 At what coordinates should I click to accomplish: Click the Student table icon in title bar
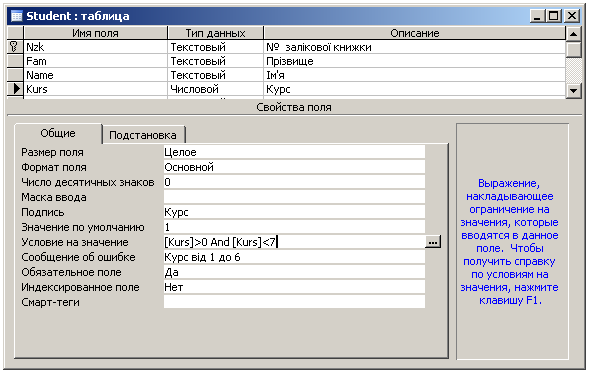17,16
